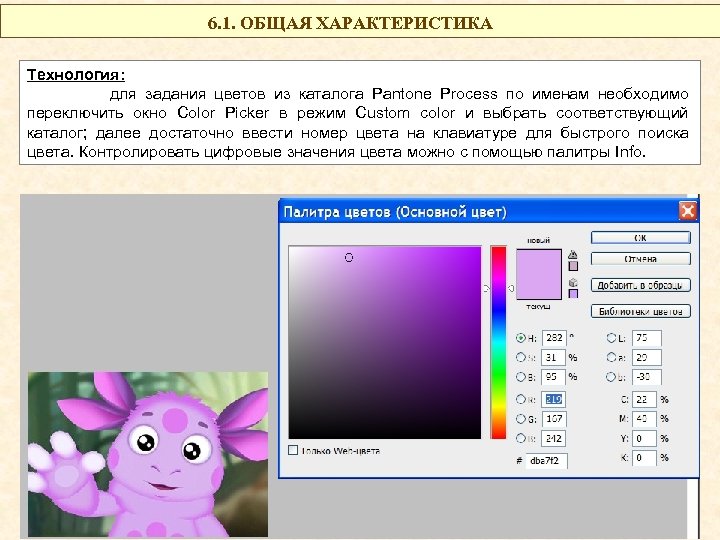Click the out-of-gamut warning triangle icon
The width and height of the screenshot is (720, 540).
(573, 254)
